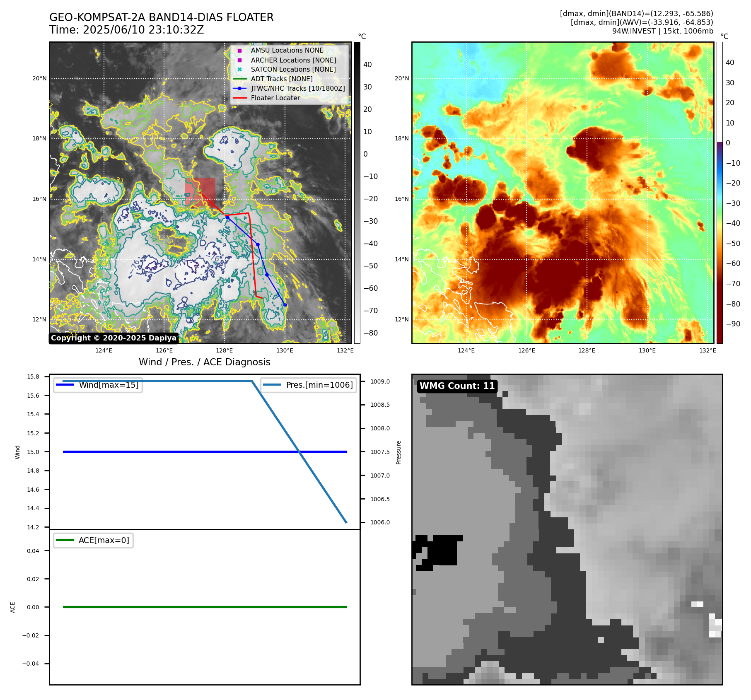Image resolution: width=751 pixels, height=700 pixels.
Task: Click the magenta square beside ARCHER Locations
Action: pos(239,60)
